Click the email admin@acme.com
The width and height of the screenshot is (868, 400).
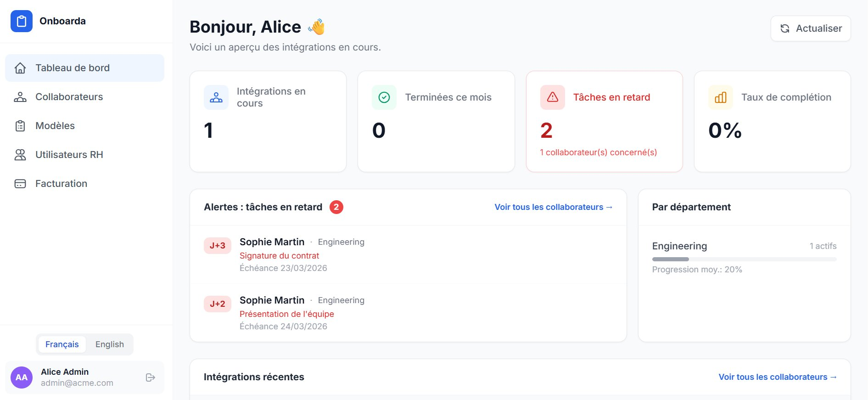click(x=77, y=383)
